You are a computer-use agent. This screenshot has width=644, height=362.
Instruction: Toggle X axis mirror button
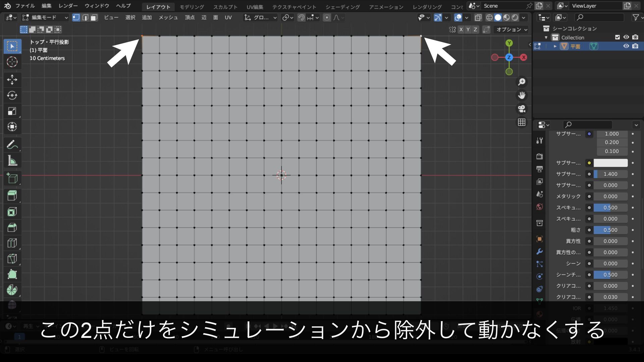click(461, 29)
